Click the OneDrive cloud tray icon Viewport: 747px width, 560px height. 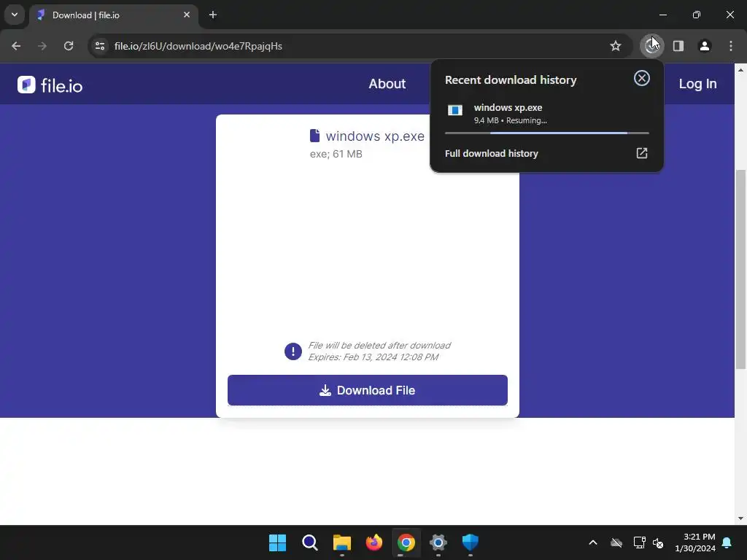616,542
